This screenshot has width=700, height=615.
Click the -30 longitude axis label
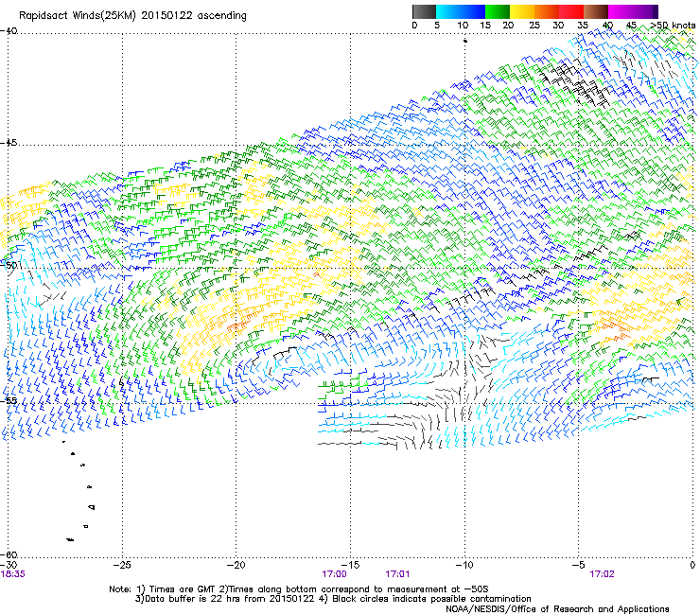pos(9,565)
